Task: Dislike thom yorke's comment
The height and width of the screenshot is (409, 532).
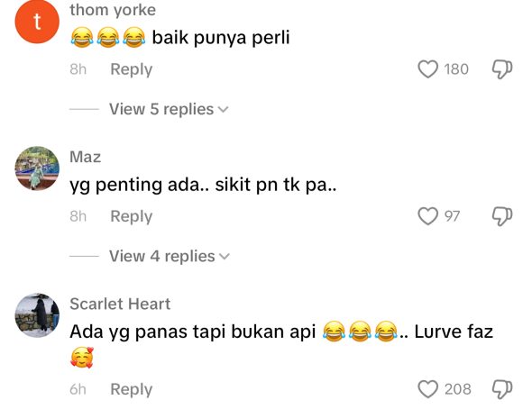Action: (x=502, y=69)
